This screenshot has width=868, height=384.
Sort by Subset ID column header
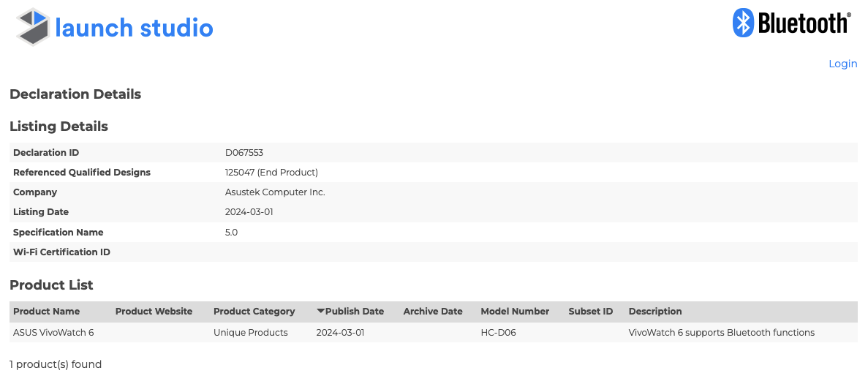(591, 311)
